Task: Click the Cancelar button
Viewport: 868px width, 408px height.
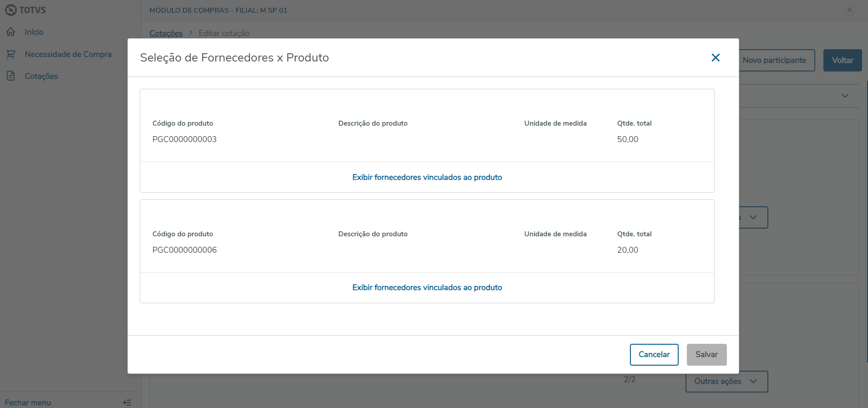Action: click(654, 354)
